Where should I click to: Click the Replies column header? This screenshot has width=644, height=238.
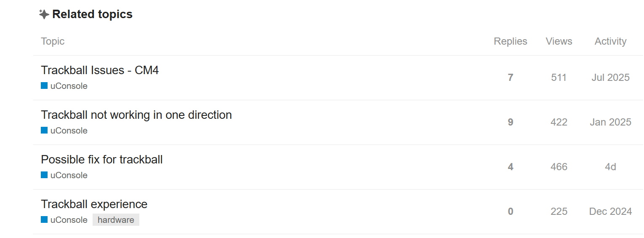pos(510,41)
